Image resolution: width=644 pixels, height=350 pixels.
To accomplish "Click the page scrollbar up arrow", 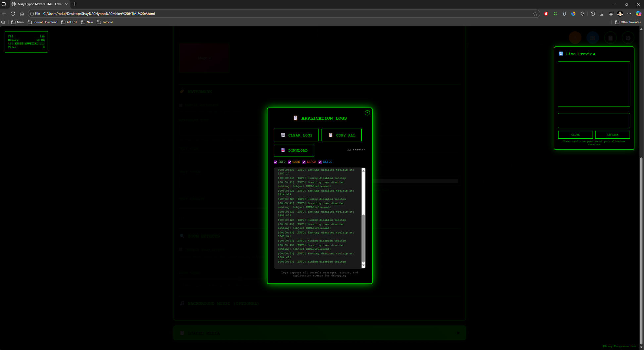I will [x=641, y=29].
